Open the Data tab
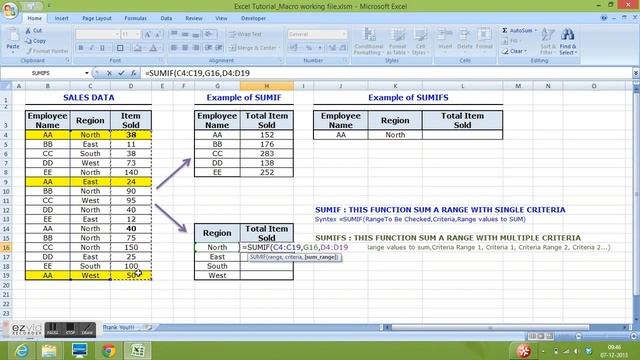Image resolution: width=640 pixels, height=360 pixels. [166, 18]
